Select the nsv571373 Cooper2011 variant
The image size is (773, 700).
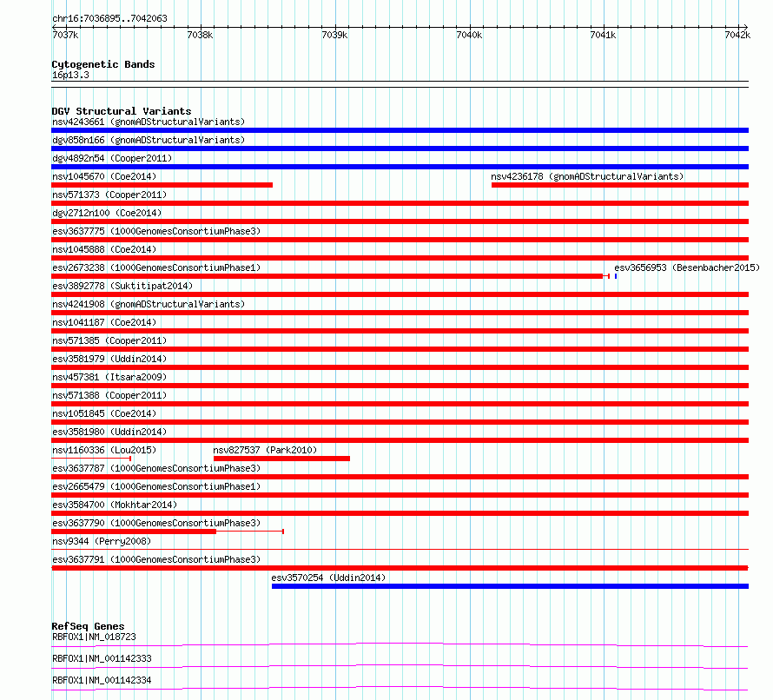[x=109, y=195]
